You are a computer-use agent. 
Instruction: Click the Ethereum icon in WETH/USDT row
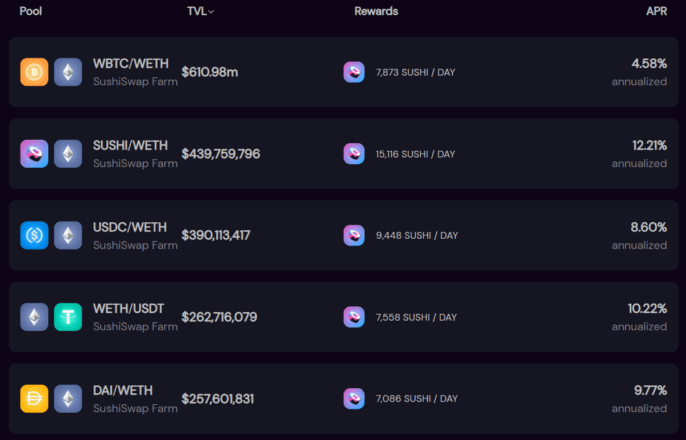click(34, 317)
